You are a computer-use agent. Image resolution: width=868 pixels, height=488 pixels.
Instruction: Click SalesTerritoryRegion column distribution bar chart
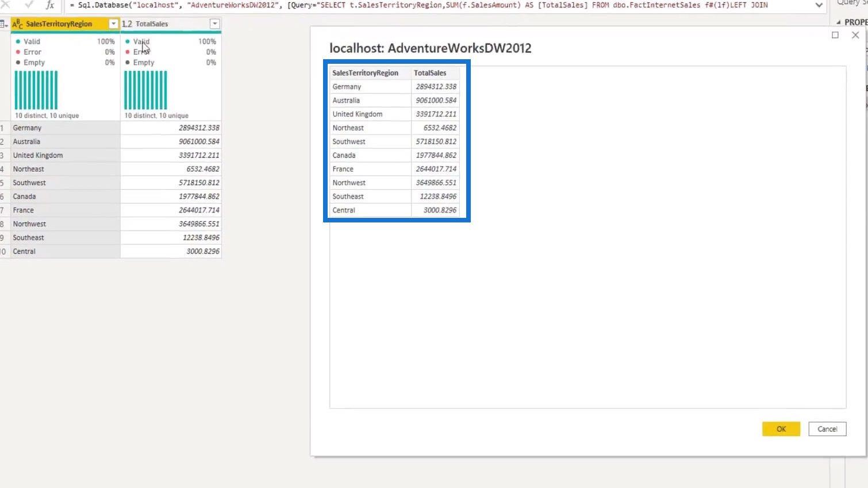pyautogui.click(x=36, y=90)
